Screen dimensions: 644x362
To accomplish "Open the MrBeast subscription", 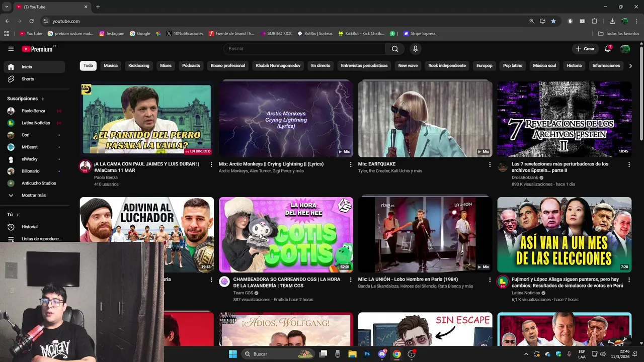I will click(x=34, y=147).
